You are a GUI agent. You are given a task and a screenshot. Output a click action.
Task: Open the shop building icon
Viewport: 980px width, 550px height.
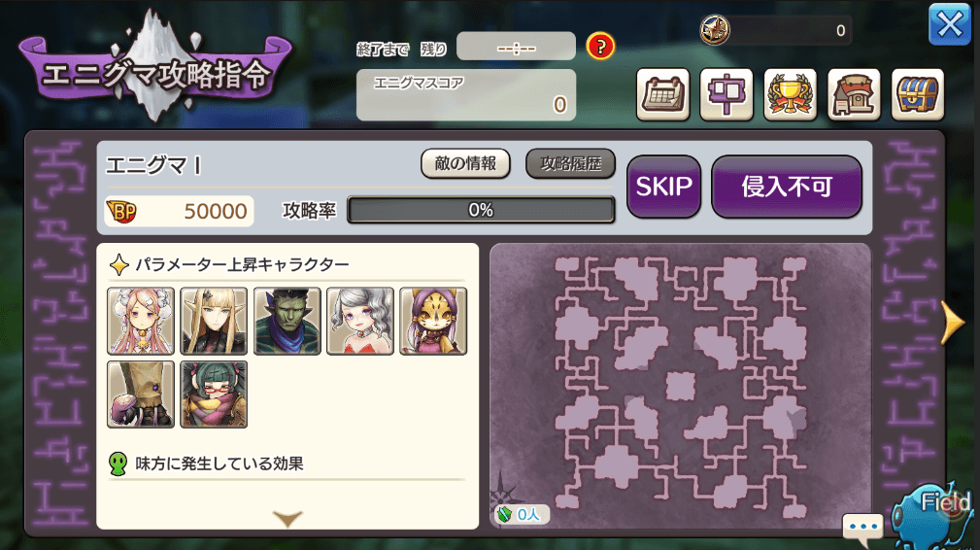pyautogui.click(x=854, y=95)
